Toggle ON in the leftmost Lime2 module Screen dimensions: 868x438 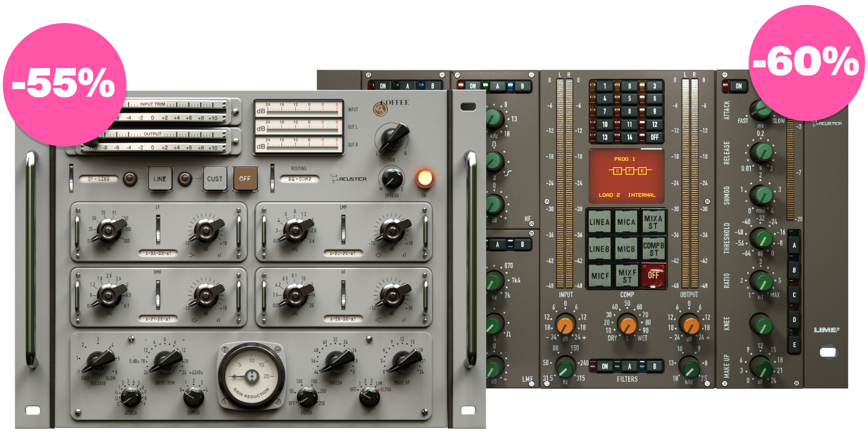tap(382, 86)
